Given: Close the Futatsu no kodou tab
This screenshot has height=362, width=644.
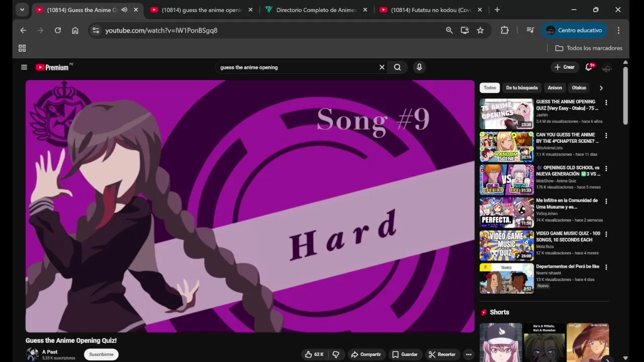Looking at the screenshot, I should pyautogui.click(x=480, y=10).
